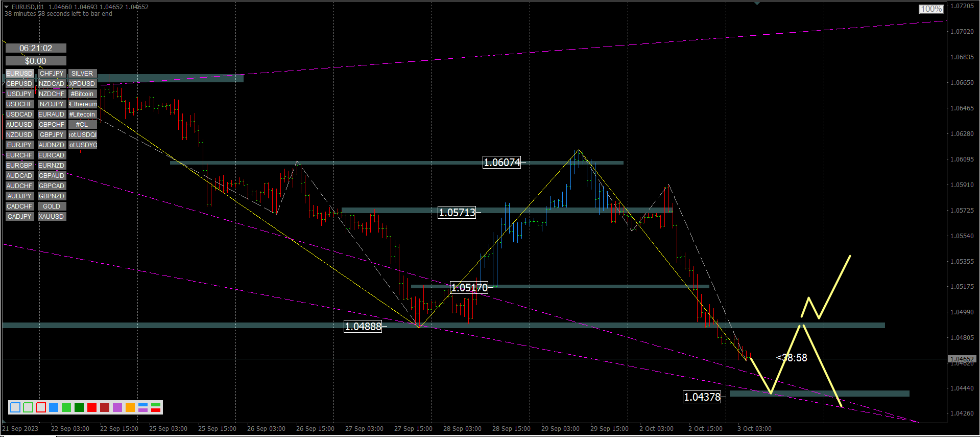980x437 pixels.
Task: Click the $0.00 profit display
Action: [36, 61]
